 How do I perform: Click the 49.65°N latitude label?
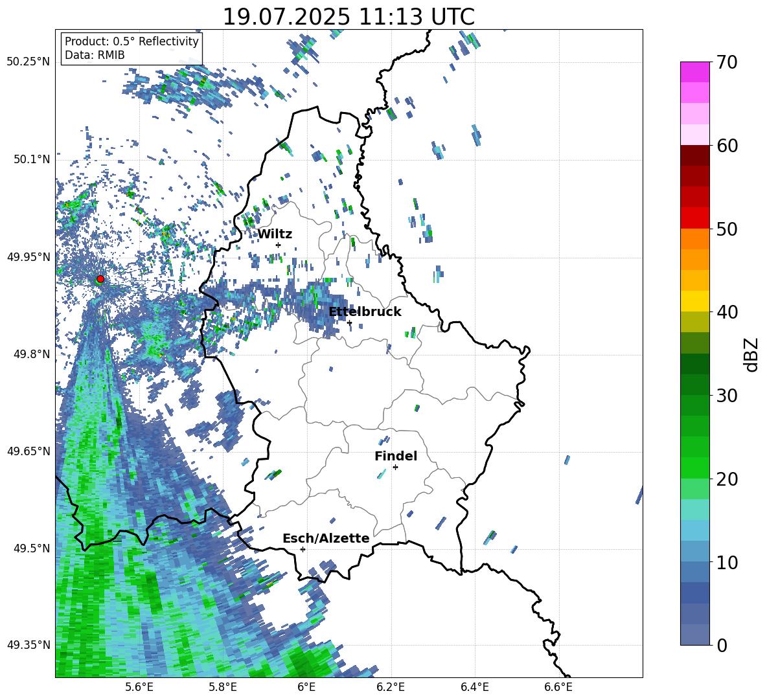click(29, 451)
